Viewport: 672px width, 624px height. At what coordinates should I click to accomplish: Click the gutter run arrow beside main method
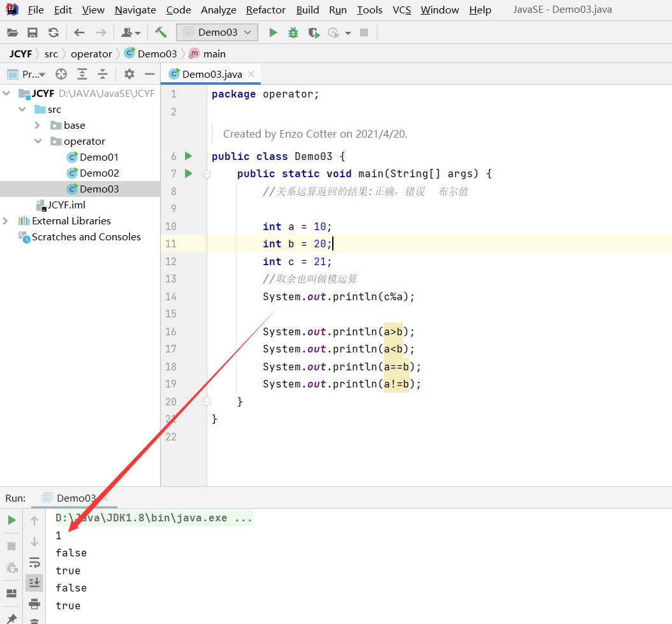click(188, 173)
